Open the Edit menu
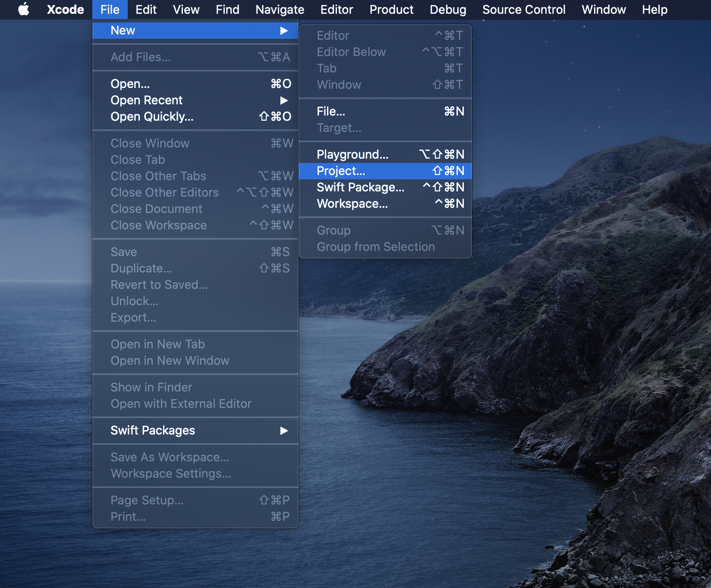This screenshot has width=711, height=588. point(146,9)
